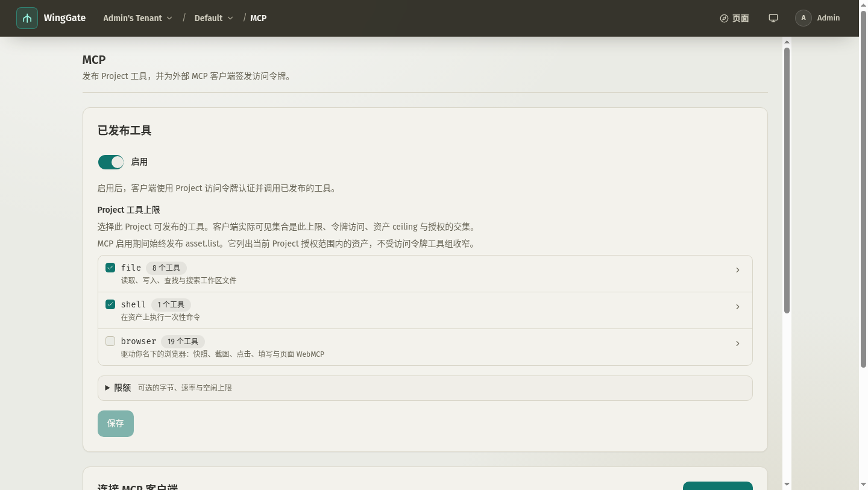Click the WingGate brand name

[x=64, y=18]
